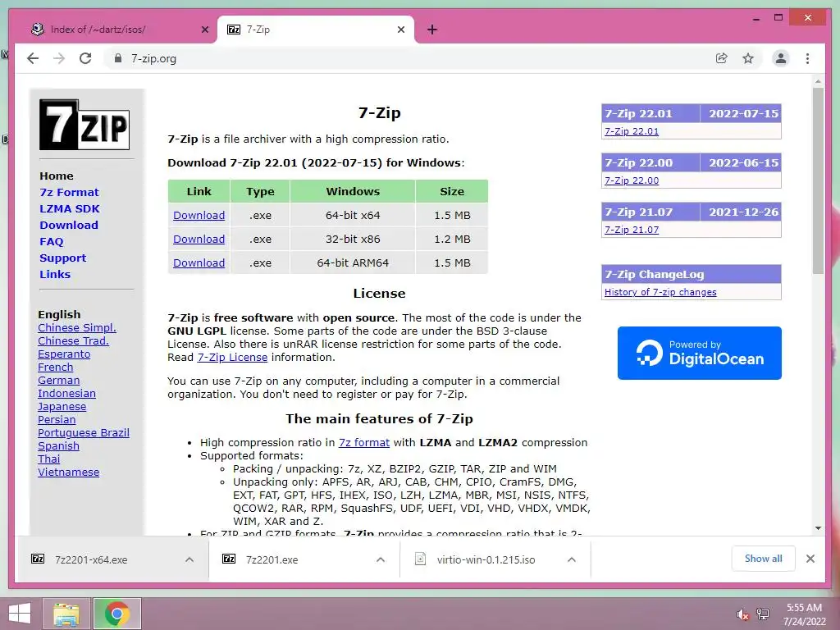Screen dimensions: 840x630
Task: Switch language to Vietnamese
Action: coord(68,472)
